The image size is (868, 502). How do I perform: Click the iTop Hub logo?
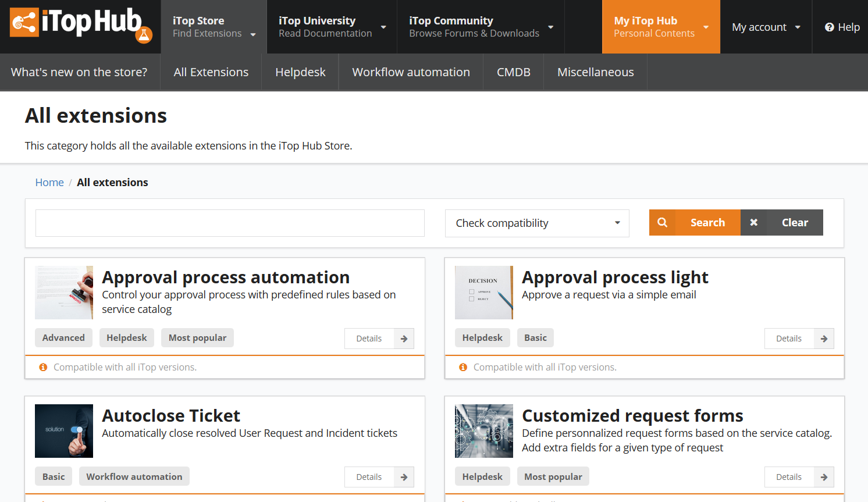pos(80,26)
